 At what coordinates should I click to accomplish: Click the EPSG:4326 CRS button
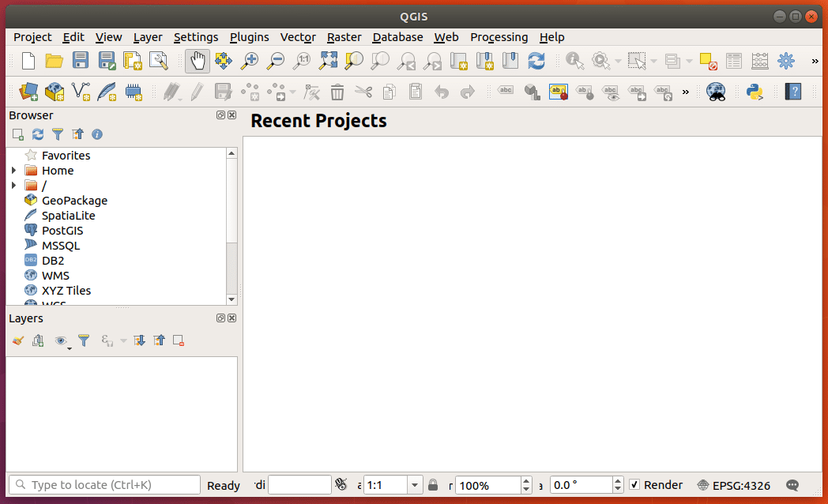pyautogui.click(x=733, y=485)
